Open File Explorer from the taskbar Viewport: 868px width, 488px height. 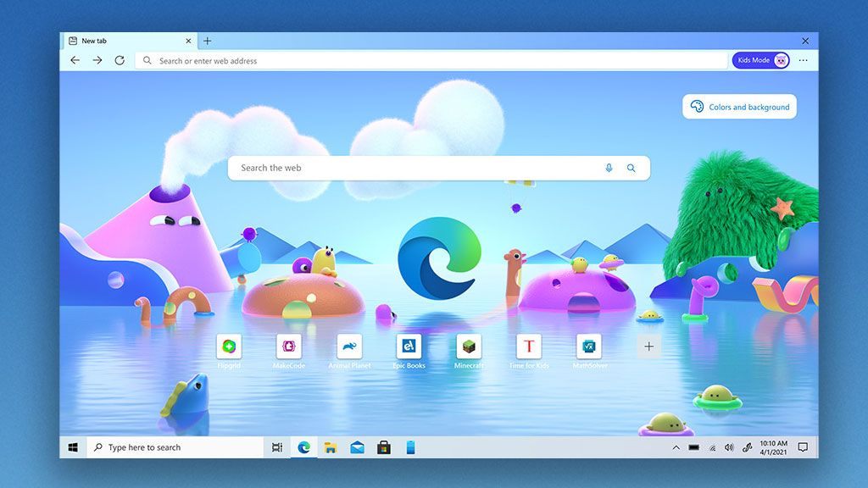tap(331, 447)
